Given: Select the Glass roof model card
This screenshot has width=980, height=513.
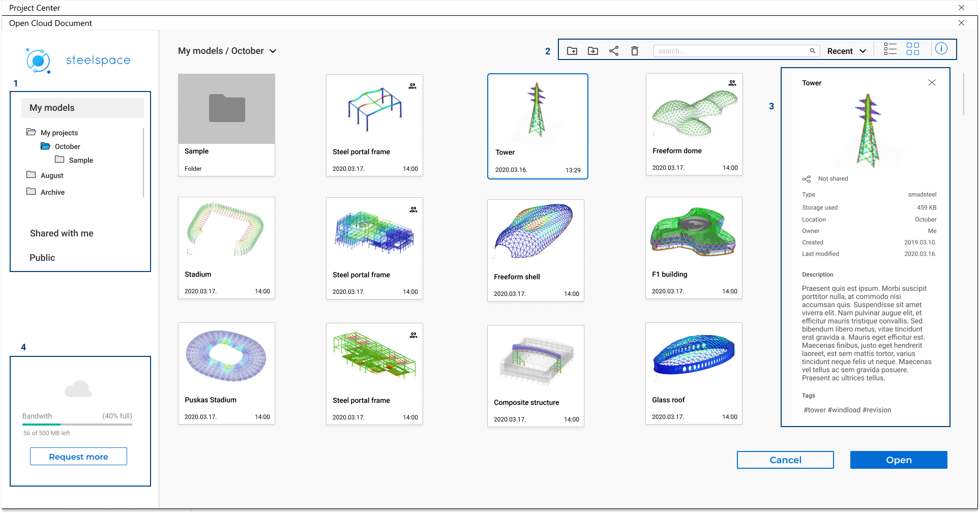Looking at the screenshot, I should [x=694, y=374].
